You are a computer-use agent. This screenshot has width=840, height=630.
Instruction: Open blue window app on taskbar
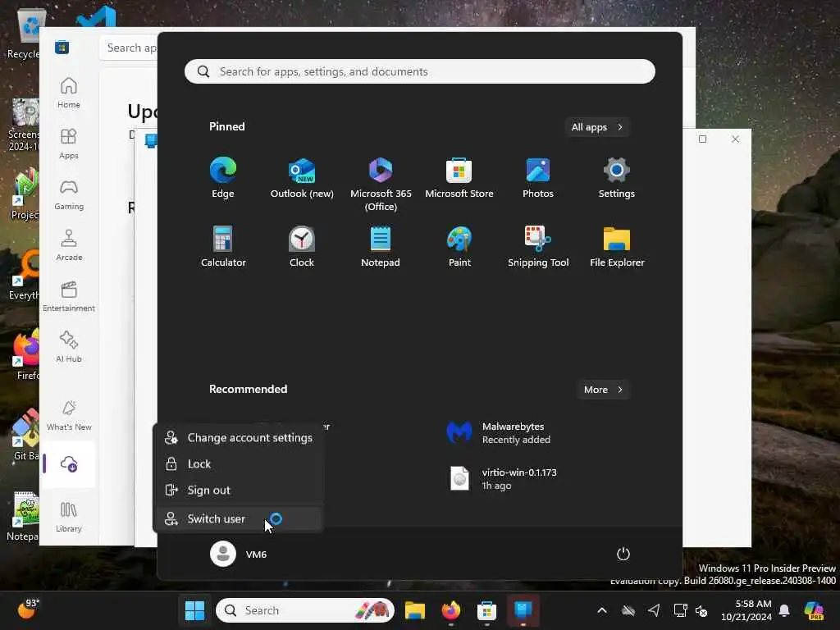523,610
